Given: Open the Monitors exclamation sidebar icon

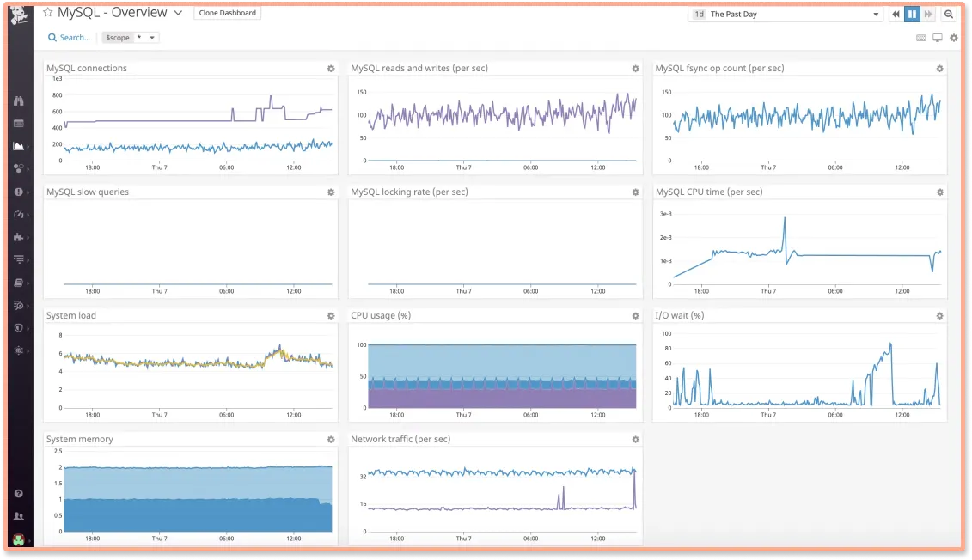Looking at the screenshot, I should [x=19, y=192].
